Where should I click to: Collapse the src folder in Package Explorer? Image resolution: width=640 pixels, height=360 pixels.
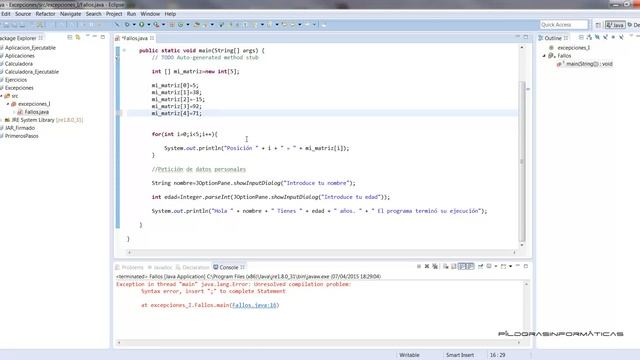click(1, 96)
